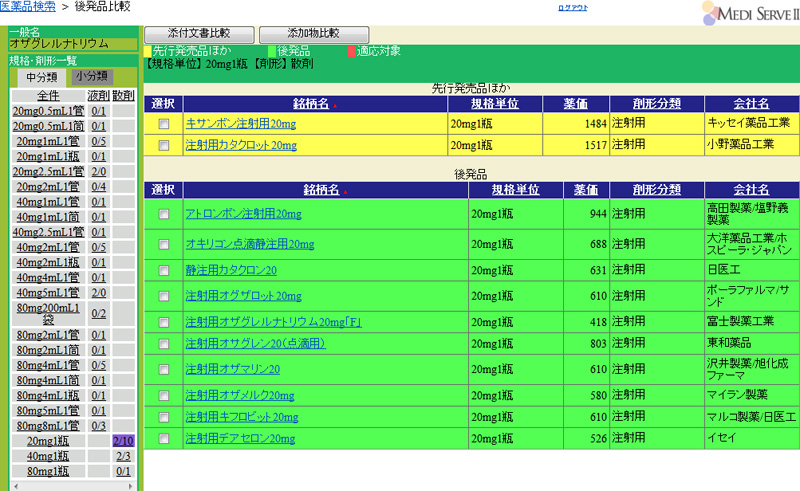Click the 添加物比較 button

click(314, 34)
